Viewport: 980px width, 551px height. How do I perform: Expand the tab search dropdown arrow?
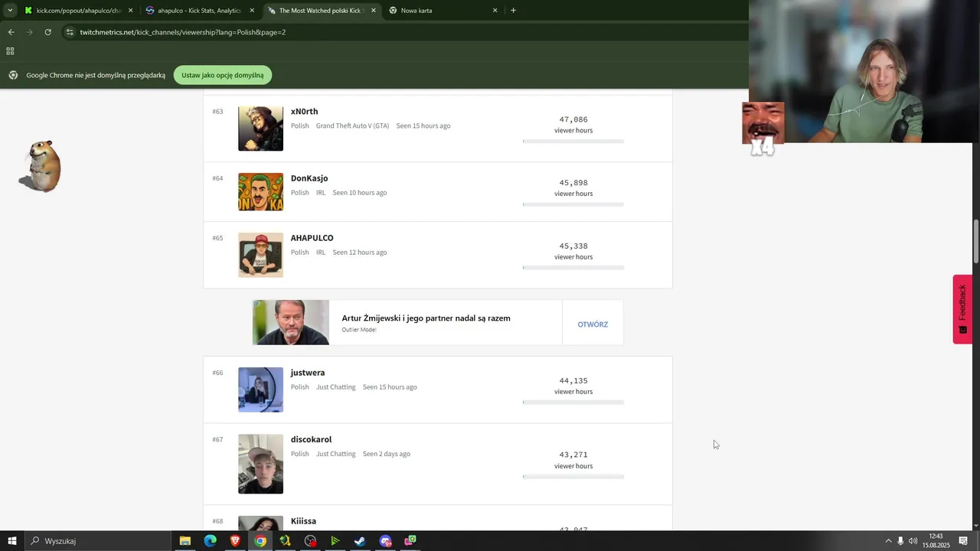point(9,11)
